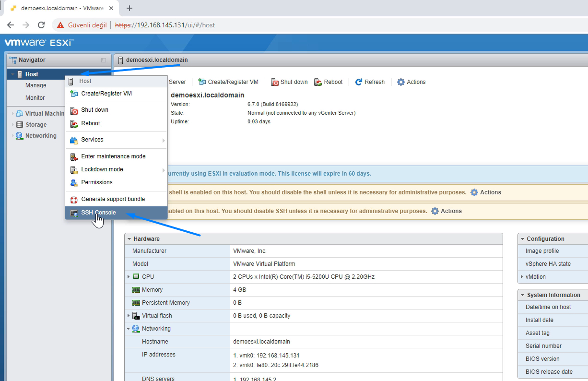The width and height of the screenshot is (588, 381).
Task: Click the browser forward arrow
Action: coord(26,25)
